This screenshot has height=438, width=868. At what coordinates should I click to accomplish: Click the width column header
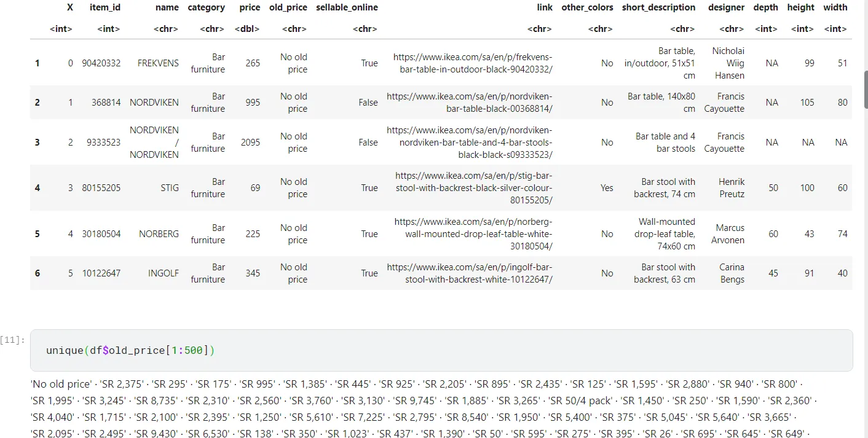[x=835, y=7]
